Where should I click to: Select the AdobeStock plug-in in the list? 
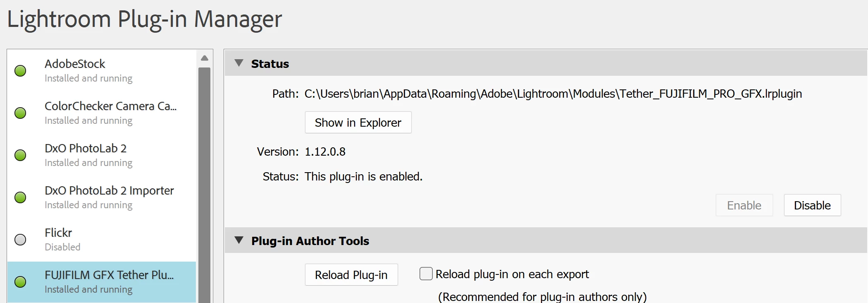[x=102, y=71]
